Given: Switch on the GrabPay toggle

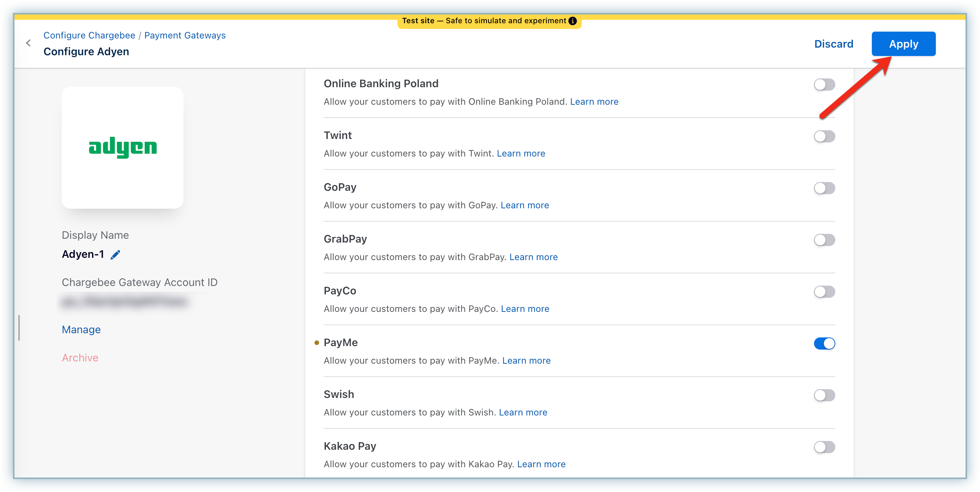Looking at the screenshot, I should coord(824,240).
